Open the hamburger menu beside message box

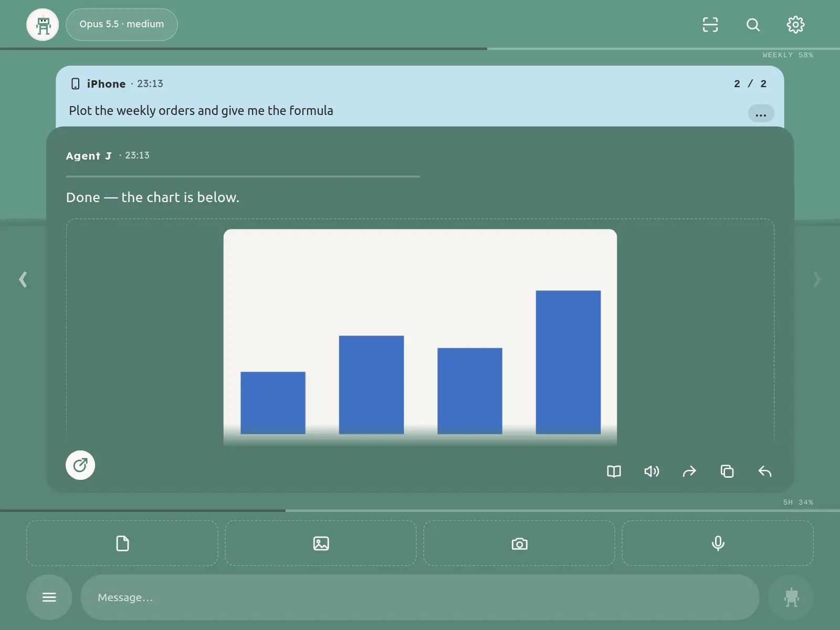point(49,597)
